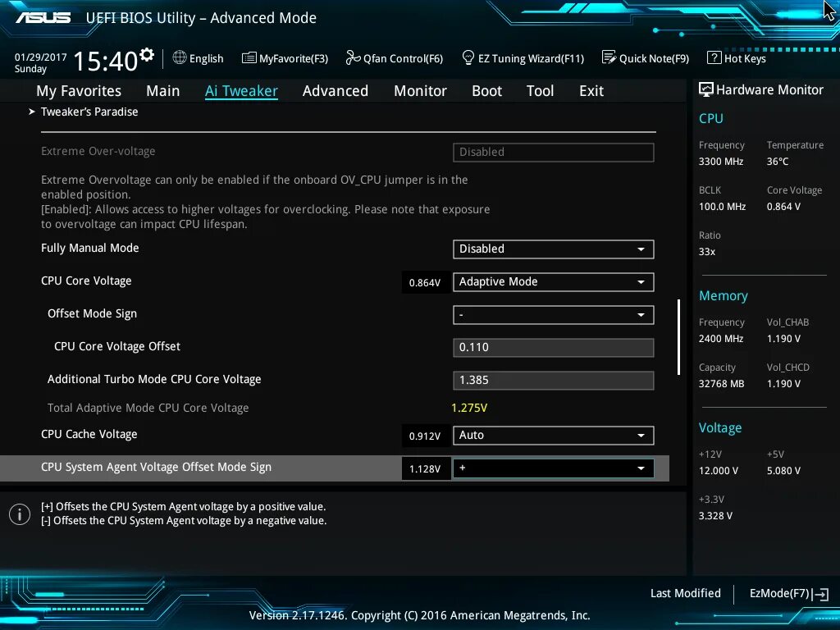Click the 1.275V total adaptive voltage value
The height and width of the screenshot is (630, 840).
469,408
